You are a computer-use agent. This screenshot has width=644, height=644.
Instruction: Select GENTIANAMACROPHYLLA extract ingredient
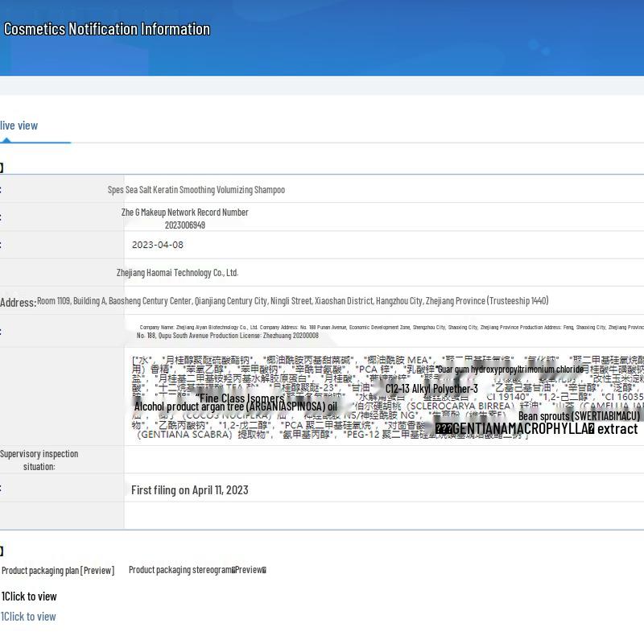pyautogui.click(x=536, y=429)
